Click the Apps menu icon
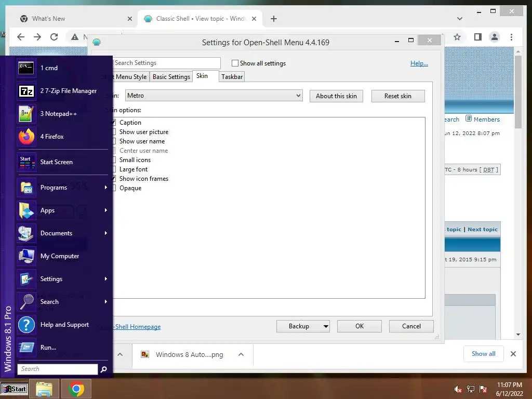532x399 pixels. [x=26, y=210]
